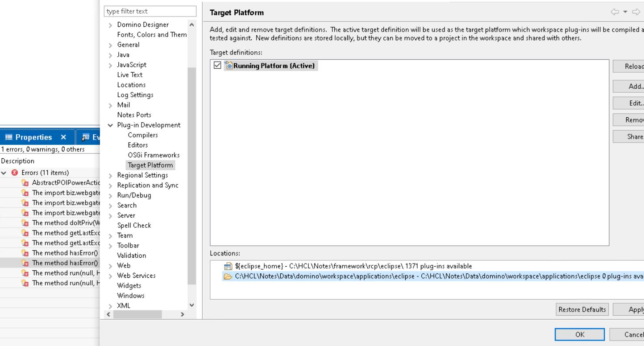Click the red Errors group icon

pos(15,173)
